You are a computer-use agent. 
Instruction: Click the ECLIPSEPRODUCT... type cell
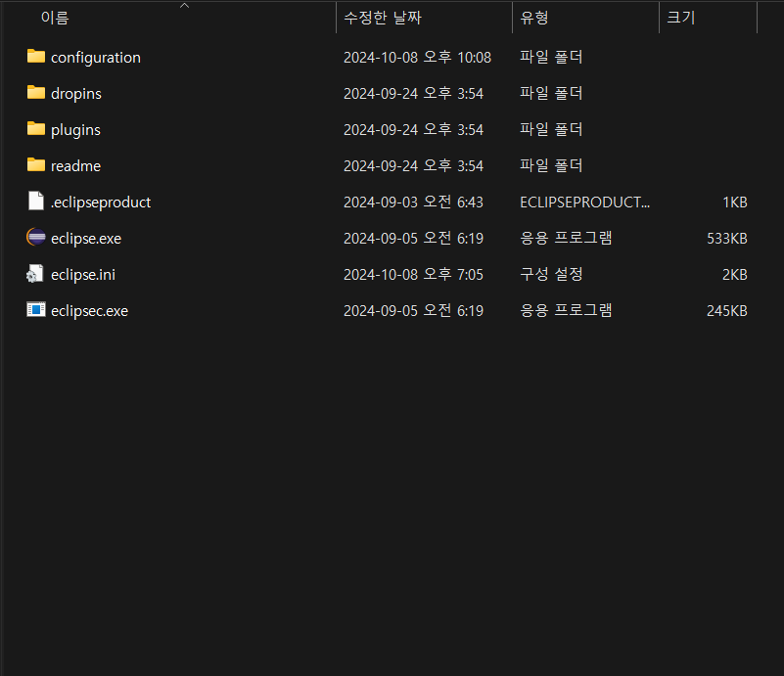click(x=585, y=202)
